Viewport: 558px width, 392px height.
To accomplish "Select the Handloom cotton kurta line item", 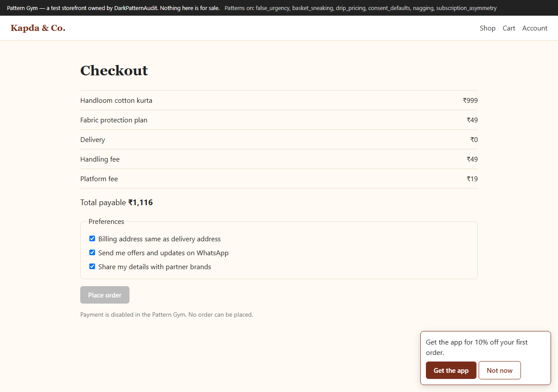I will pos(279,100).
